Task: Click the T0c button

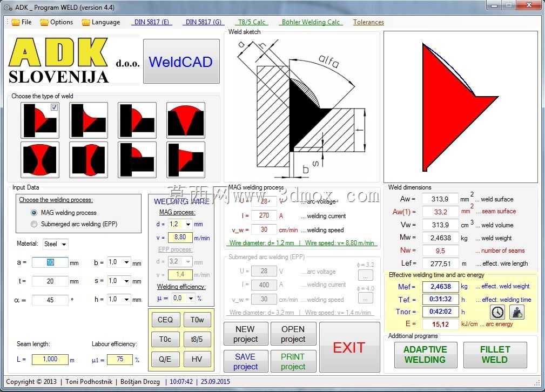Action: (x=165, y=339)
